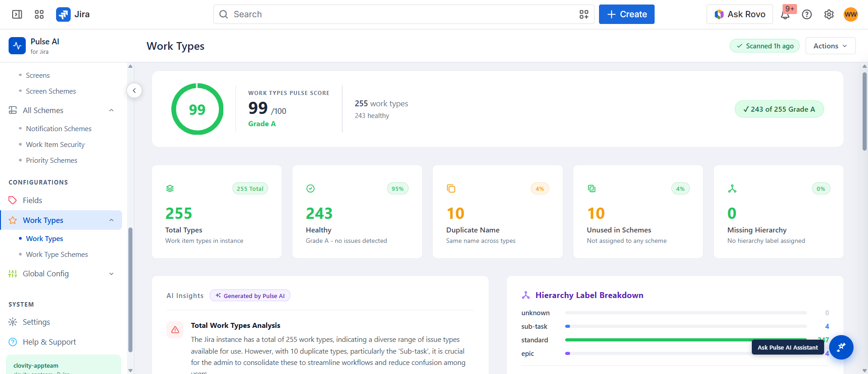Click in the Search input field
The width and height of the screenshot is (868, 374).
[404, 14]
